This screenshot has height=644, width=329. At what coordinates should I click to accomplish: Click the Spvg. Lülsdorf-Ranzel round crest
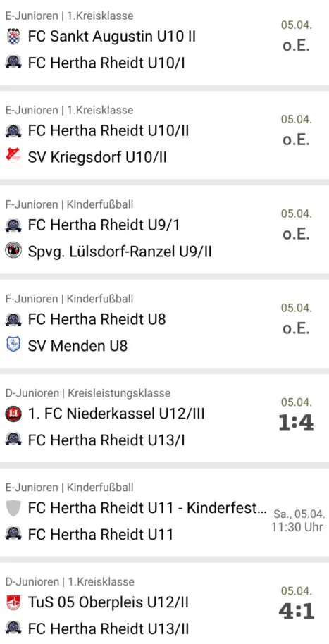(13, 251)
